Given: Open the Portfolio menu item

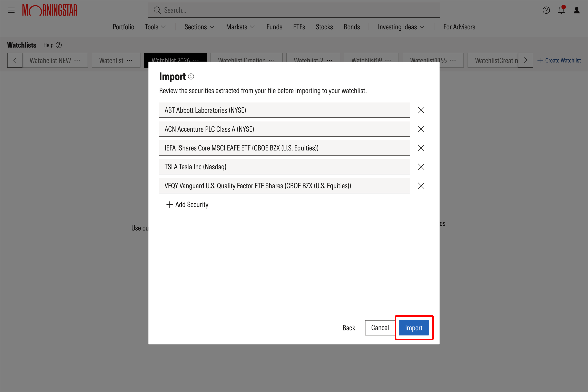Looking at the screenshot, I should [124, 27].
